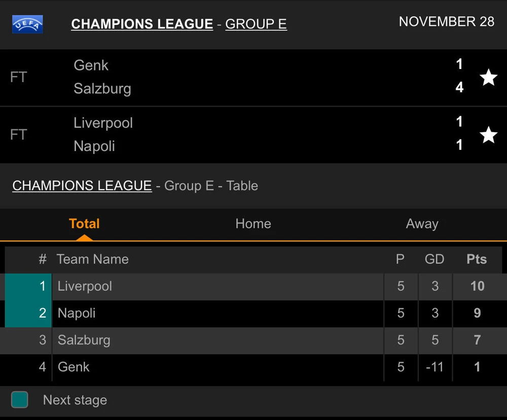This screenshot has width=507, height=420.
Task: Click the Team Name column header
Action: pos(93,259)
